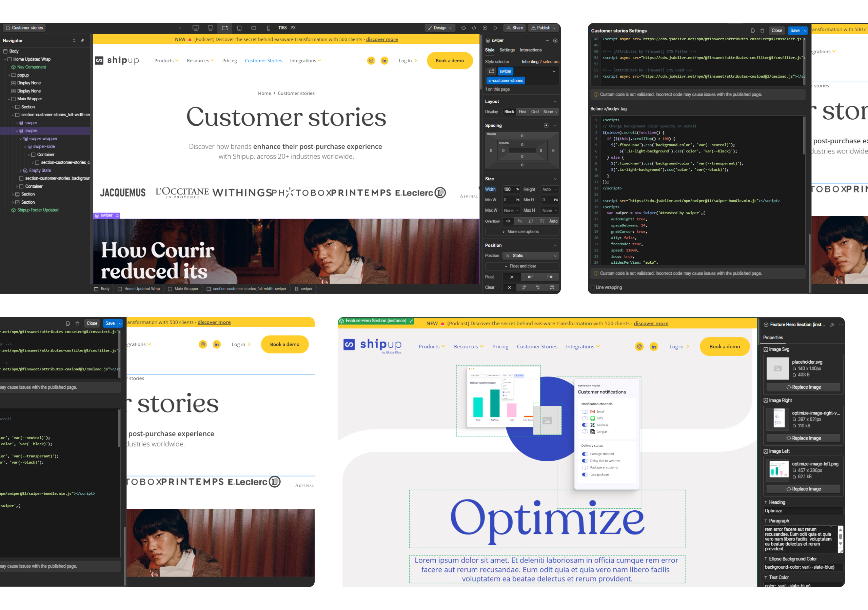Click the trash icon in Customer stories Settings
The width and height of the screenshot is (868, 610).
[x=762, y=30]
